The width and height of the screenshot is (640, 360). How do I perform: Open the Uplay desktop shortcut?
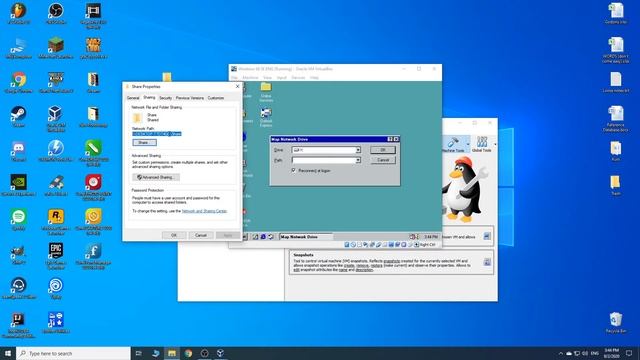(x=56, y=289)
